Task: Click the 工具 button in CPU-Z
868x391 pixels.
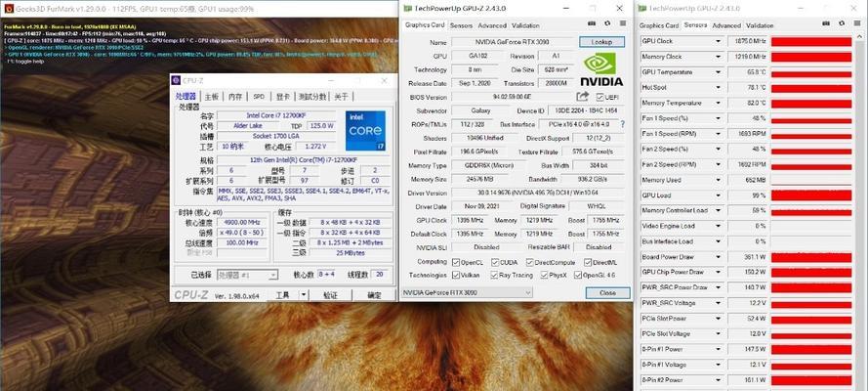Action: click(282, 295)
